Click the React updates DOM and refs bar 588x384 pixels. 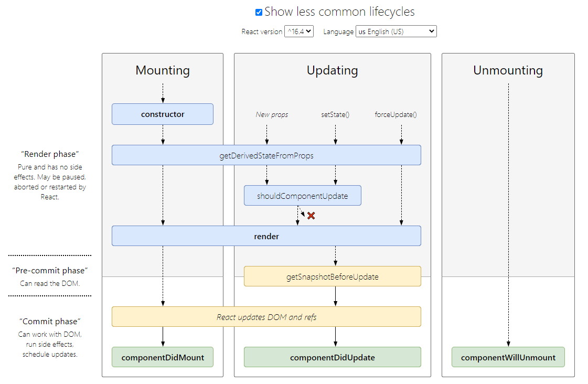[266, 317]
